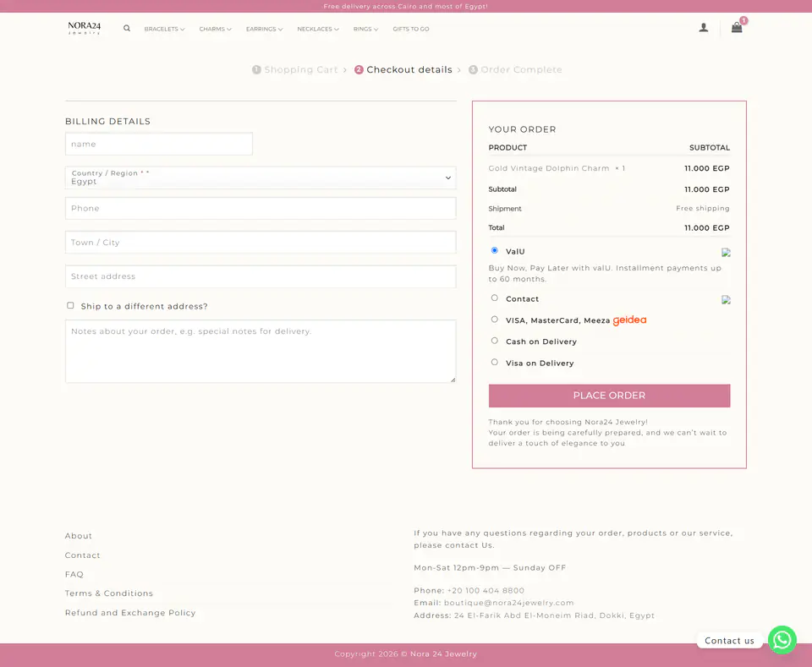Expand the Rings menu
The image size is (812, 667).
365,29
